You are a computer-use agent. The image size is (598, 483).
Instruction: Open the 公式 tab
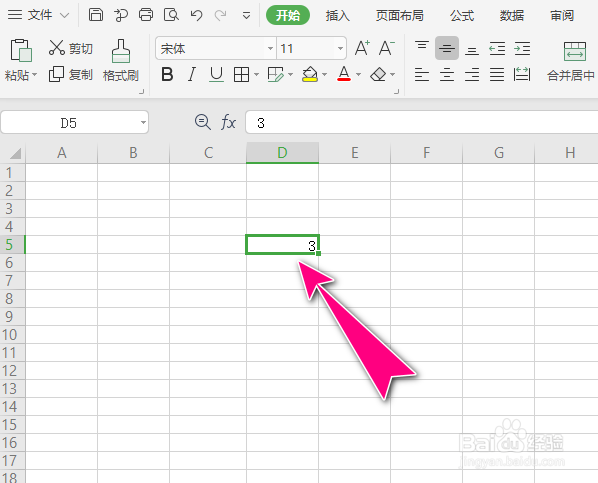click(x=462, y=16)
